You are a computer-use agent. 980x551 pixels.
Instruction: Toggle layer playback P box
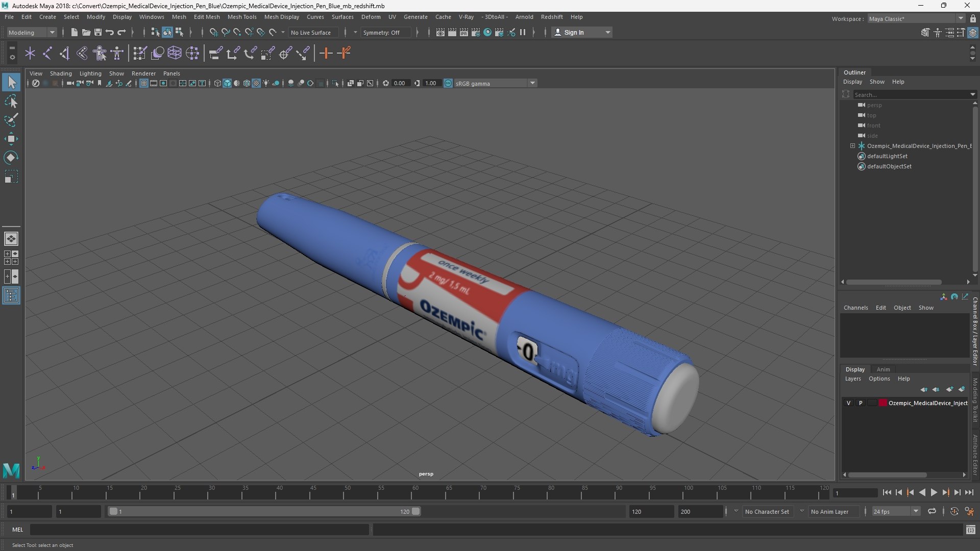tap(861, 403)
